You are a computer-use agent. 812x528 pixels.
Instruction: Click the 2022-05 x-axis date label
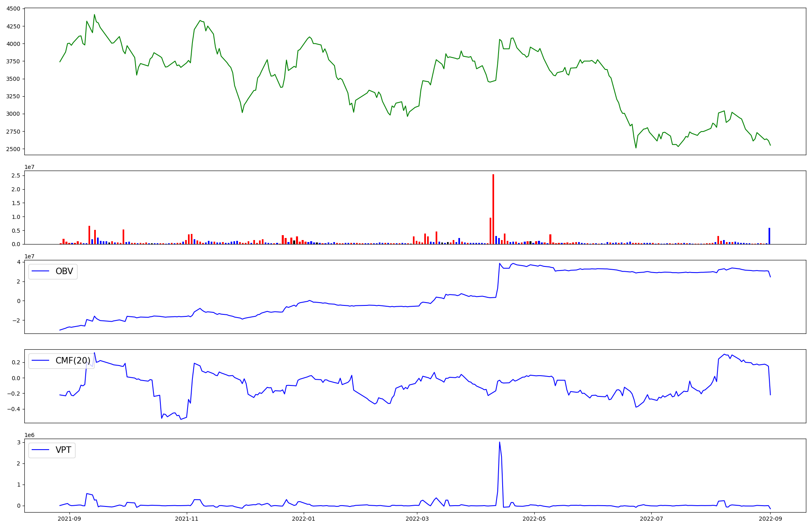[534, 519]
